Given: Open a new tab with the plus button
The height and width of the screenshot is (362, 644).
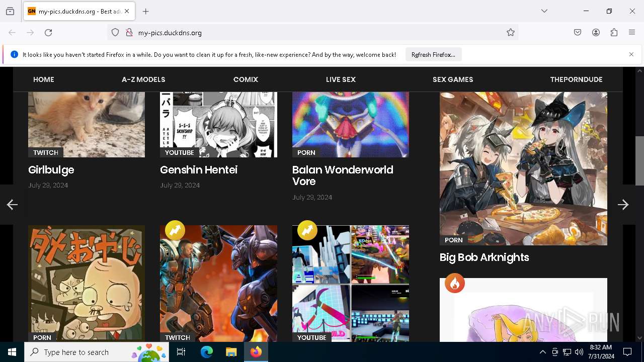Looking at the screenshot, I should pos(146,11).
